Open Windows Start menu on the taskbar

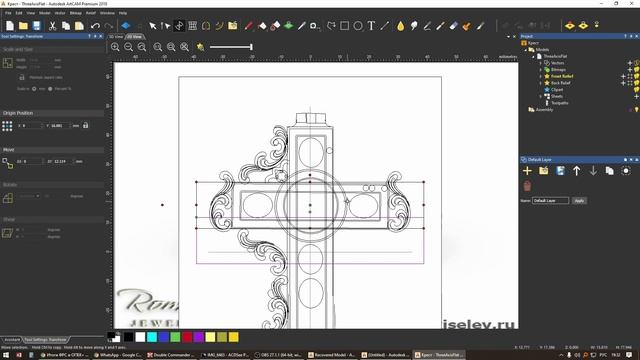(6, 355)
